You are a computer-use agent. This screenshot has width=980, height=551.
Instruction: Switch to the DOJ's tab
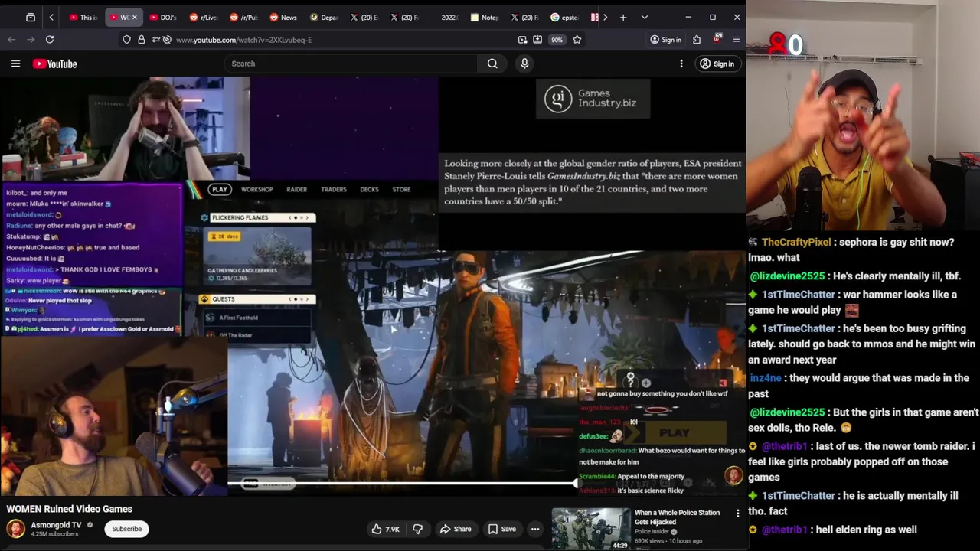coord(162,17)
